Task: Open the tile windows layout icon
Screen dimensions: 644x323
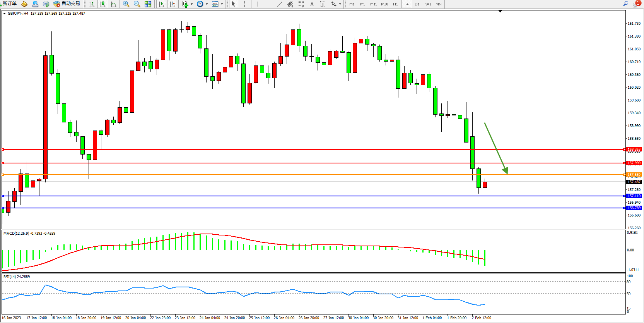Action: [x=148, y=4]
